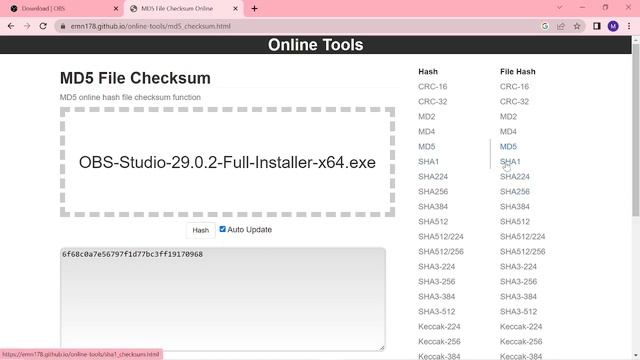This screenshot has height=360, width=640.
Task: Switch to the Download | OBS tab
Action: pos(62,8)
